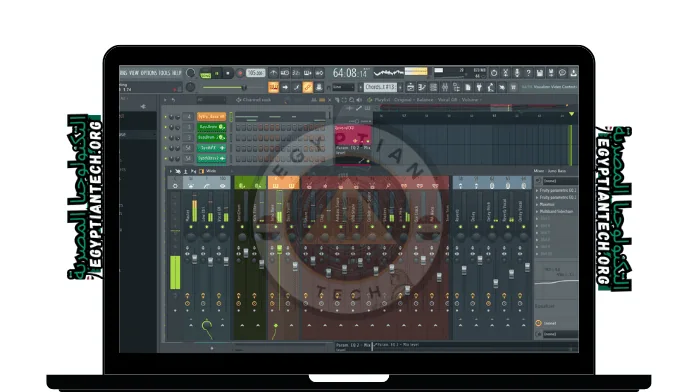
Task: Toggle the Metronome icon
Action: [273, 73]
